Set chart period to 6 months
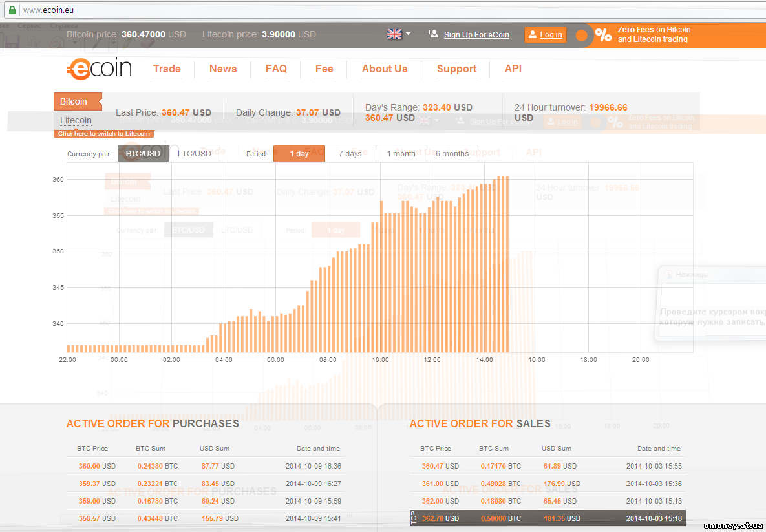Image resolution: width=766 pixels, height=532 pixels. click(x=452, y=153)
